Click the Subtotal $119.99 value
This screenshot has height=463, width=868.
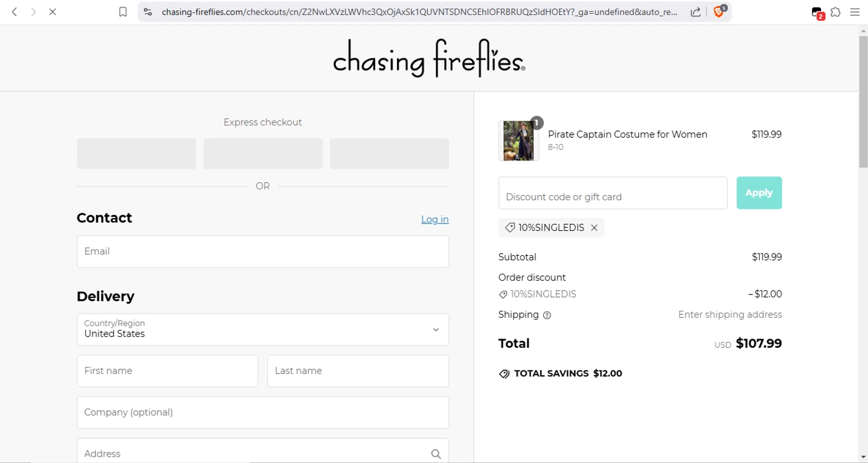pyautogui.click(x=767, y=257)
